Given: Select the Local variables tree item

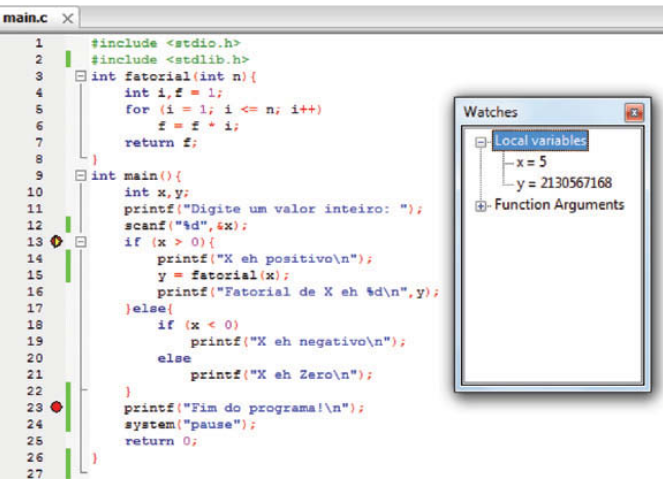Looking at the screenshot, I should click(x=540, y=141).
